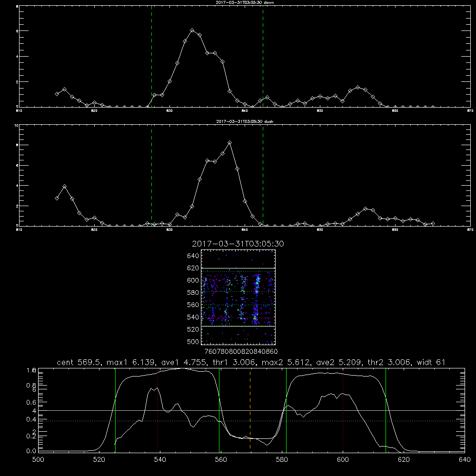
Task: Click the 'thr2 3.006' statistic text
Action: pos(389,362)
